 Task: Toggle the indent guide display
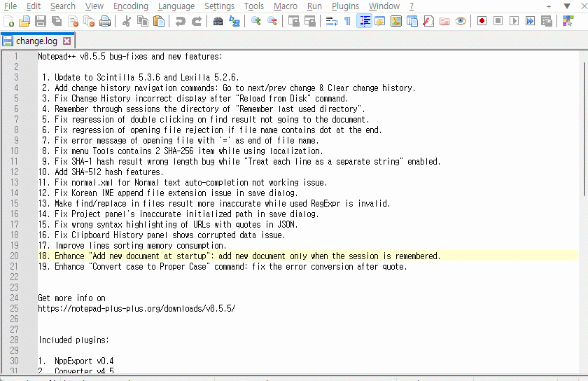(x=364, y=22)
